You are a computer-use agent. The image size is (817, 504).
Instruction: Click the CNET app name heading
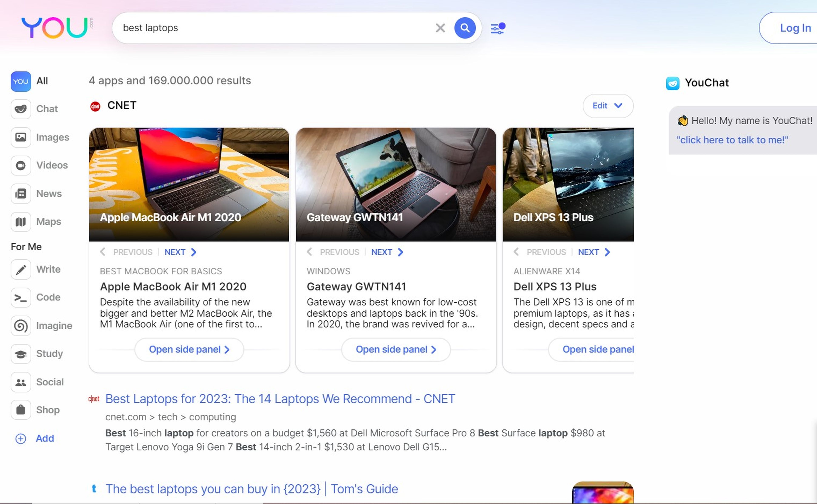122,105
